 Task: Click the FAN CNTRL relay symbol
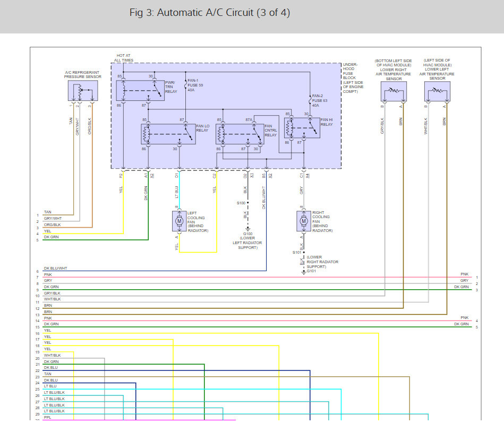pyautogui.click(x=239, y=134)
